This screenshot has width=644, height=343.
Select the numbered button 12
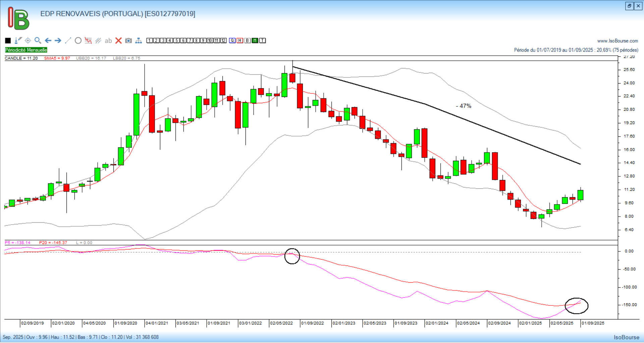click(x=223, y=41)
